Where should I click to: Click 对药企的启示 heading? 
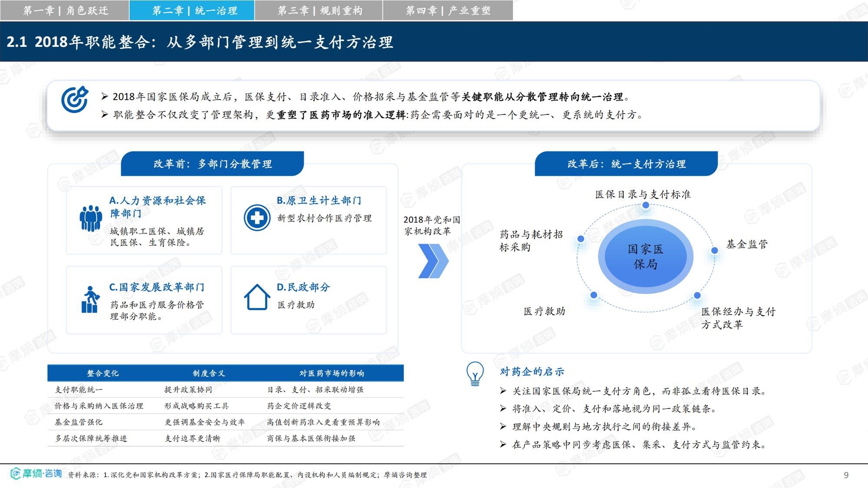[x=532, y=372]
